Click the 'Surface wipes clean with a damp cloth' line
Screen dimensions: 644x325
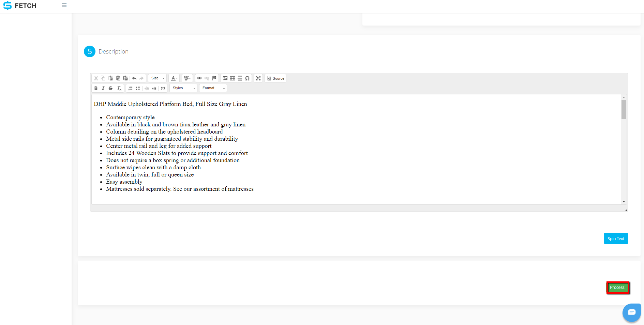pos(153,167)
